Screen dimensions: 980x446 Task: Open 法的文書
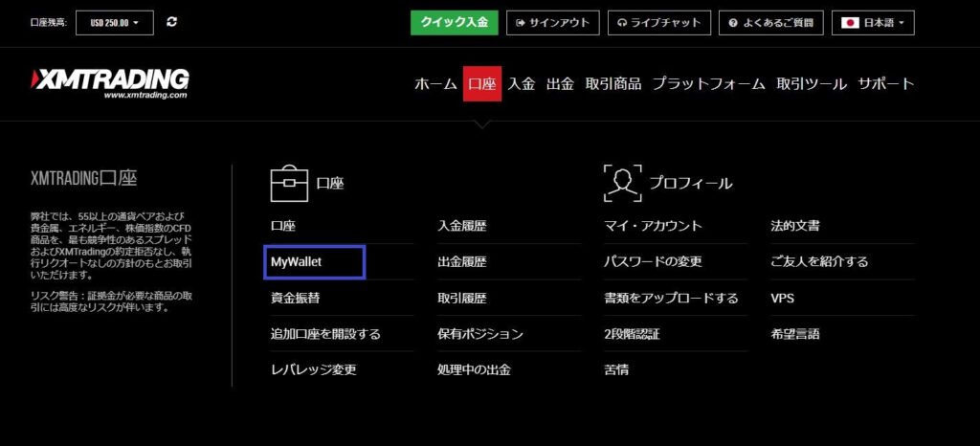[x=795, y=226]
